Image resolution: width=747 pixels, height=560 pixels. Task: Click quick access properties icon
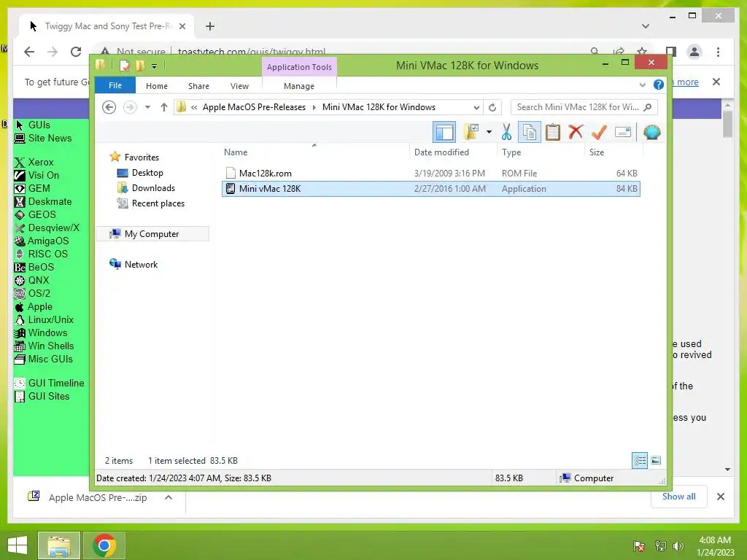[125, 66]
